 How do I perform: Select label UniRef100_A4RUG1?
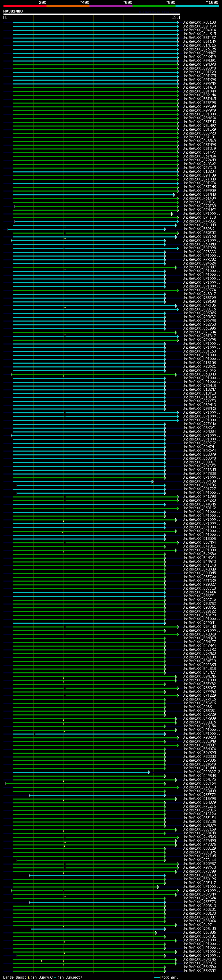199,221
